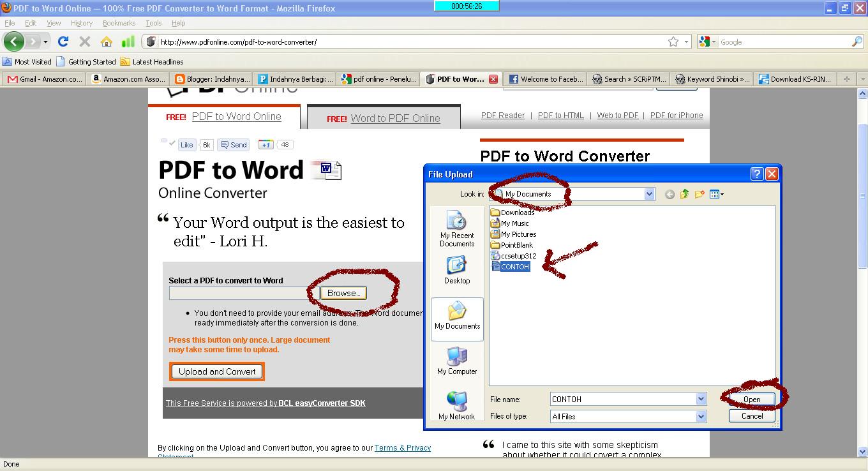Open the PDF to HTML link
This screenshot has height=471, width=868.
[561, 116]
